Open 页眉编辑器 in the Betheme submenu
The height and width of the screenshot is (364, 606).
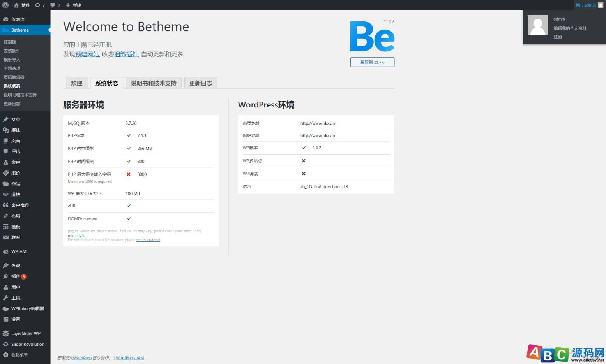pos(14,77)
